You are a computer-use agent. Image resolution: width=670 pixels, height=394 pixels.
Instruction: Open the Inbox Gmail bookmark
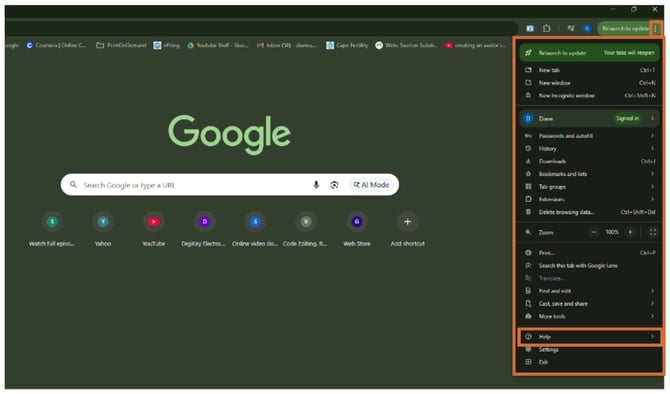pyautogui.click(x=286, y=45)
